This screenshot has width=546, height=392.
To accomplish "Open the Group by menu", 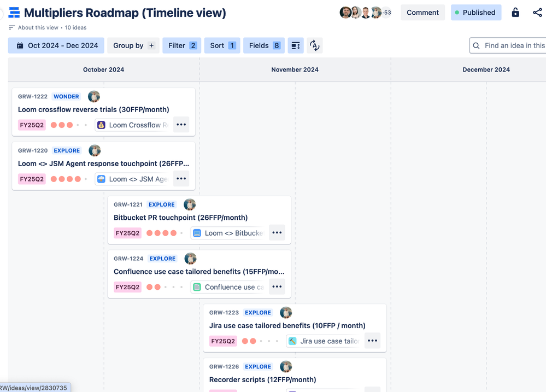I will tap(133, 45).
